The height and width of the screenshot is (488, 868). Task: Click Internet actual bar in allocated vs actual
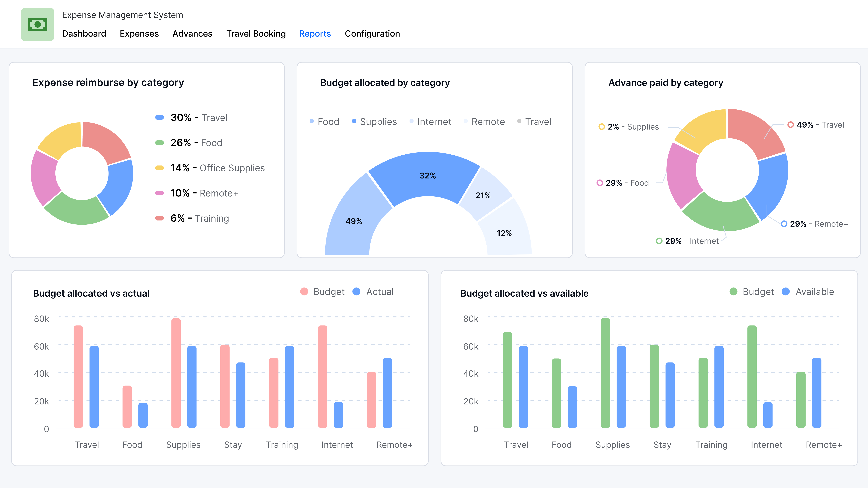pos(338,415)
